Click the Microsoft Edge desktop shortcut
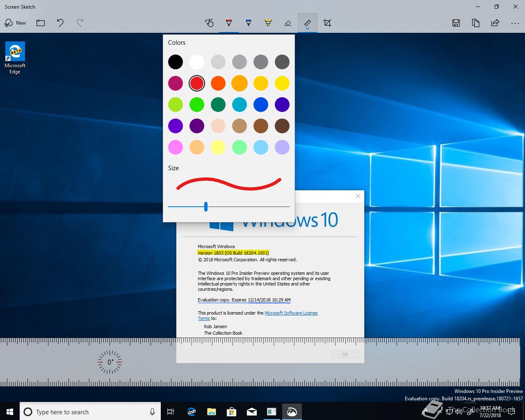525x420 pixels. 15,58
